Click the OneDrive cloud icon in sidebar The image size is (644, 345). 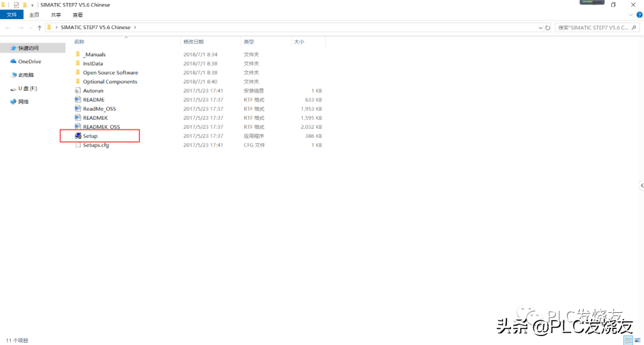(13, 61)
